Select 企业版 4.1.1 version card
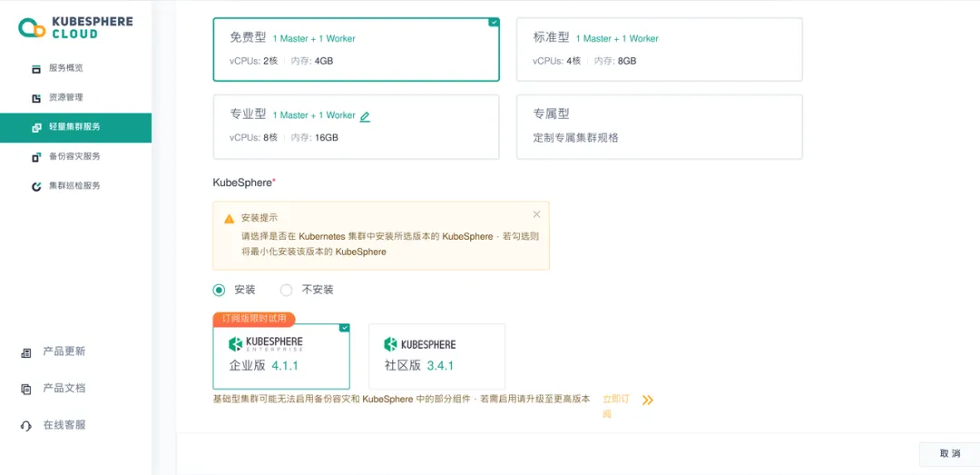 281,357
